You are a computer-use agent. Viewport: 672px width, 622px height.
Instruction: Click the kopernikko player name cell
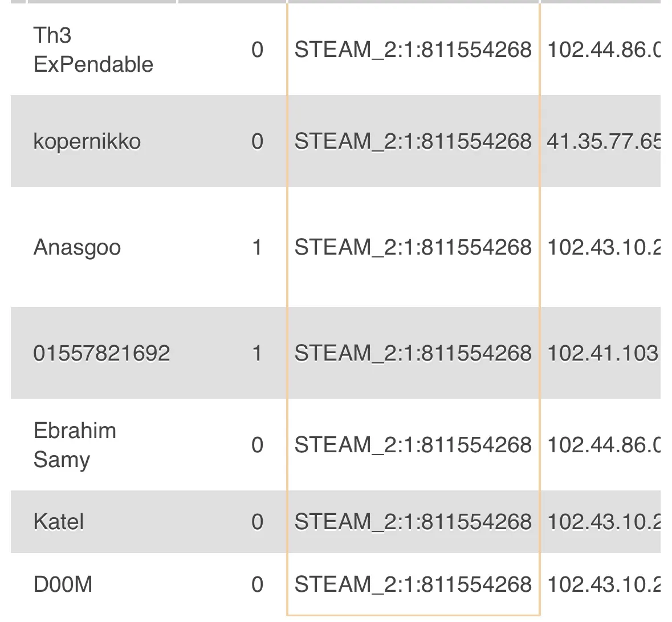click(x=87, y=141)
